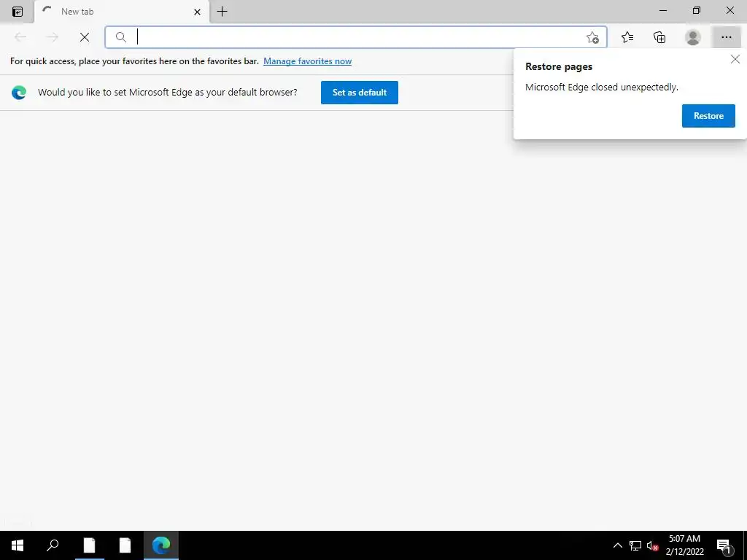Click the Edge logo in default browser bar
This screenshot has height=560, width=747.
click(19, 93)
